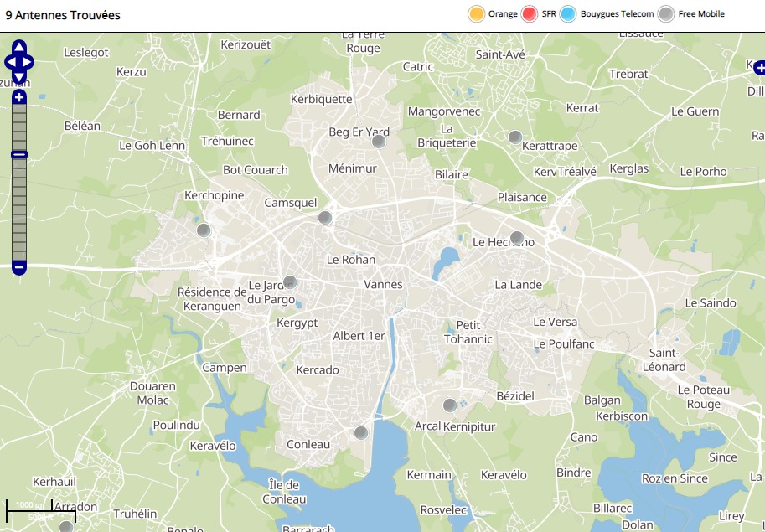Click the pan up arrow
Viewport: 765px width, 532px height.
[19, 47]
